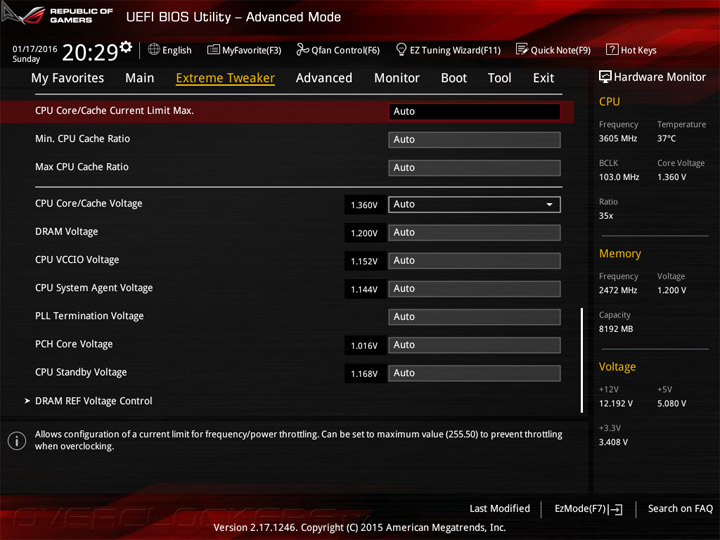Click the English language button

170,50
